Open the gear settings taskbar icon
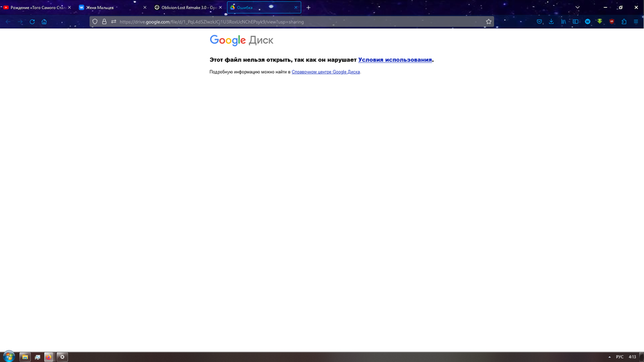 62,357
